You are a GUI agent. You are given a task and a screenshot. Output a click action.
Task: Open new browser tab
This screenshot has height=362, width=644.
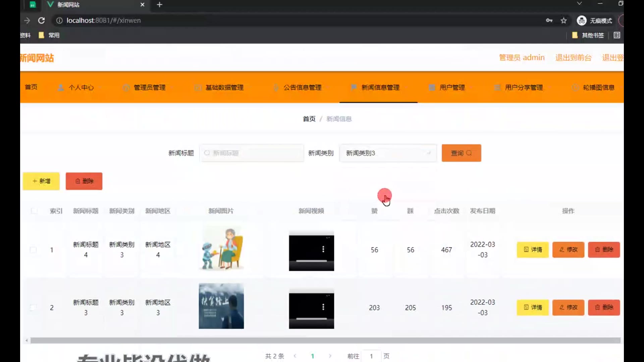(x=160, y=5)
